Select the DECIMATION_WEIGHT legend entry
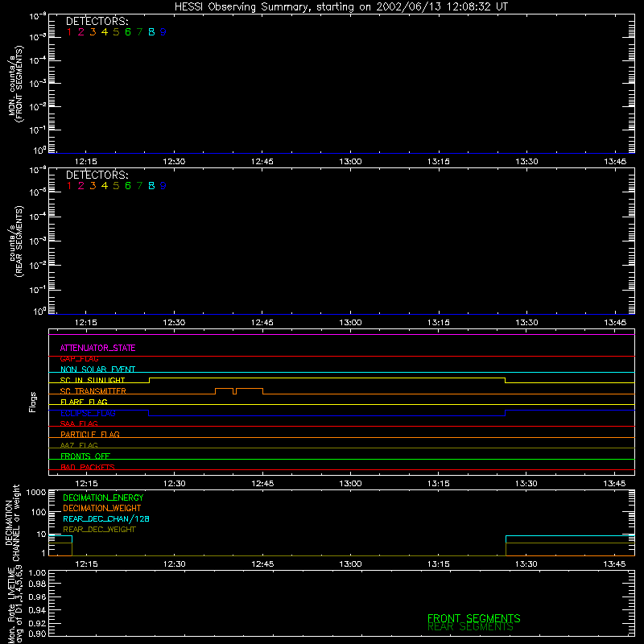Image resolution: width=644 pixels, height=644 pixels. [x=102, y=509]
